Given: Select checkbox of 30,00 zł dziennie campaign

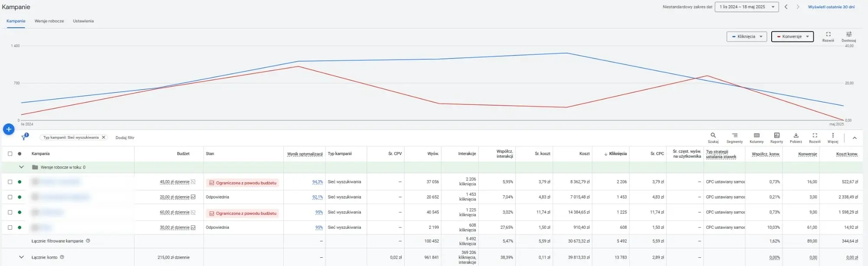Looking at the screenshot, I should 10,227.
